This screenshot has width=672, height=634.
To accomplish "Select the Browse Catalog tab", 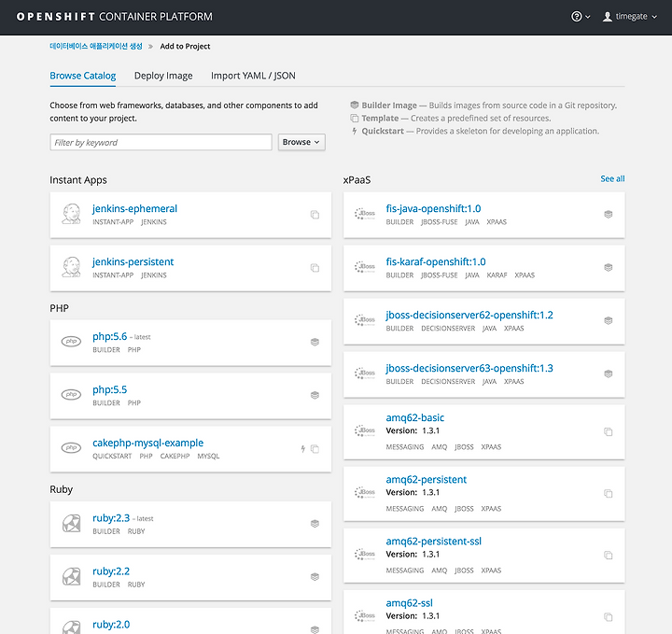I will (83, 76).
